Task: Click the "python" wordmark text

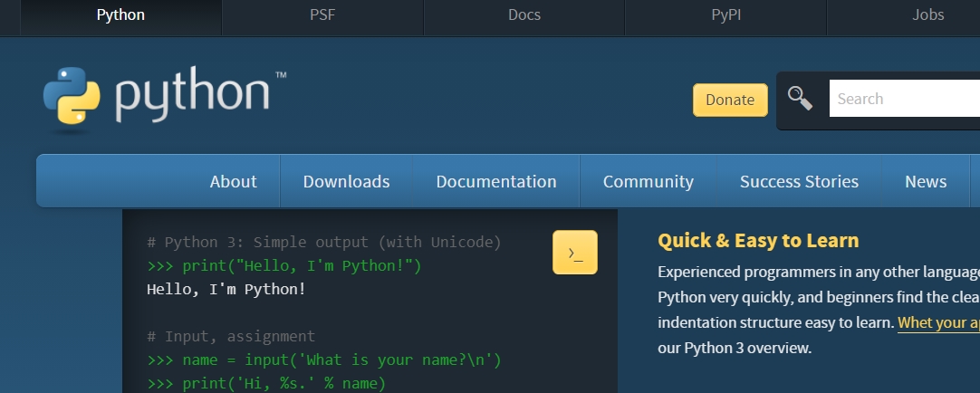Action: [x=193, y=93]
